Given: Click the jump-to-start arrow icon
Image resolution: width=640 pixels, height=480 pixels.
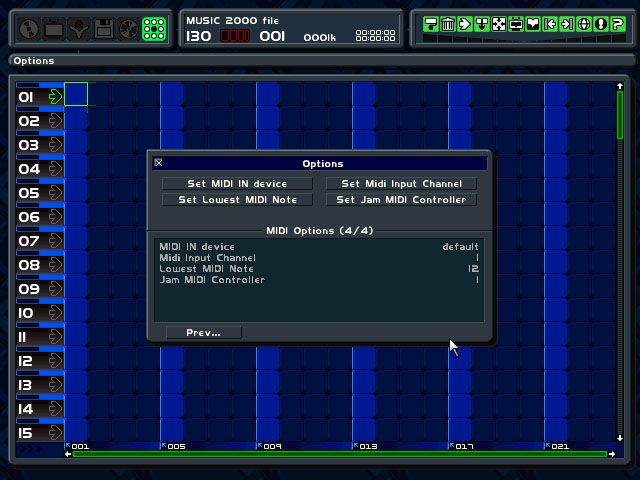Looking at the screenshot, I should (x=550, y=23).
